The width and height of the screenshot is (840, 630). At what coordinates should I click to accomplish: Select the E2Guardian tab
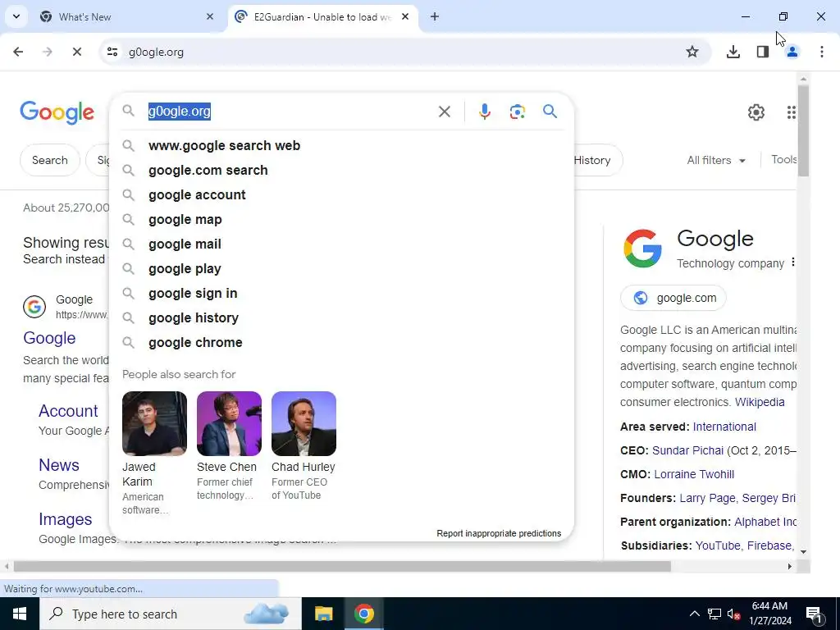point(322,16)
